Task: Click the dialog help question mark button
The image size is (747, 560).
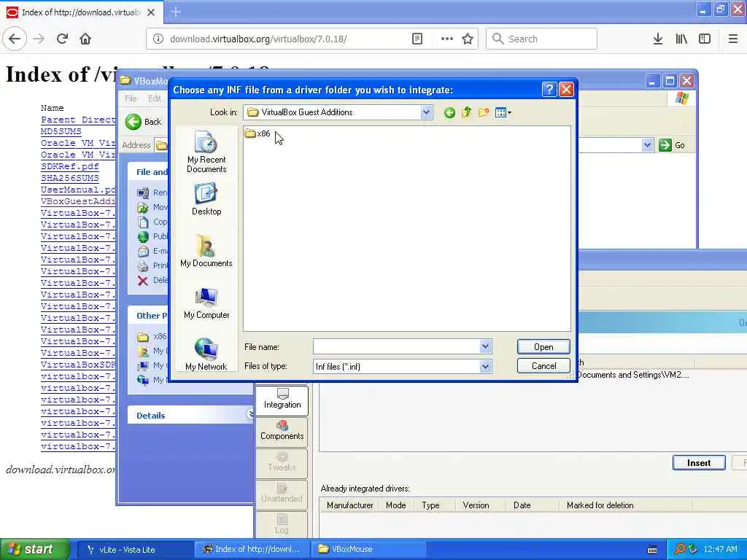Action: point(549,90)
